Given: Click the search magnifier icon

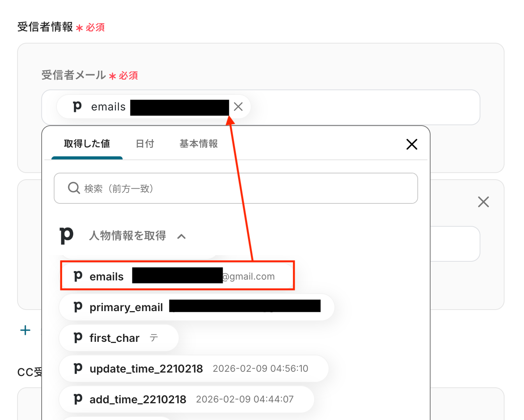Looking at the screenshot, I should pyautogui.click(x=74, y=188).
